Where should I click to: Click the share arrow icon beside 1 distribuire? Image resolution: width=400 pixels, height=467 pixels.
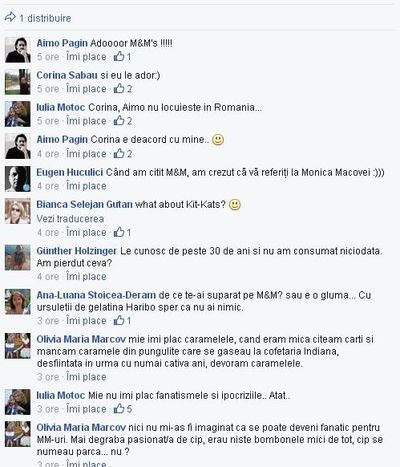click(x=10, y=17)
